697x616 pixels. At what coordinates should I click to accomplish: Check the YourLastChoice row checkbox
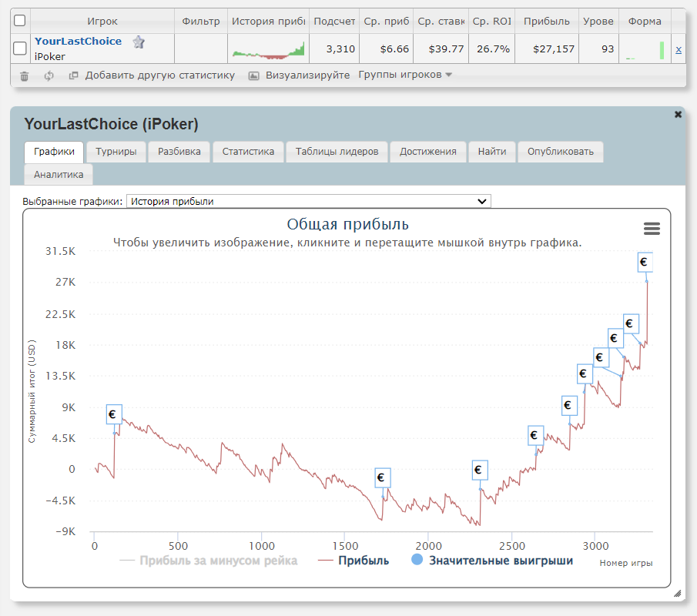(x=20, y=49)
